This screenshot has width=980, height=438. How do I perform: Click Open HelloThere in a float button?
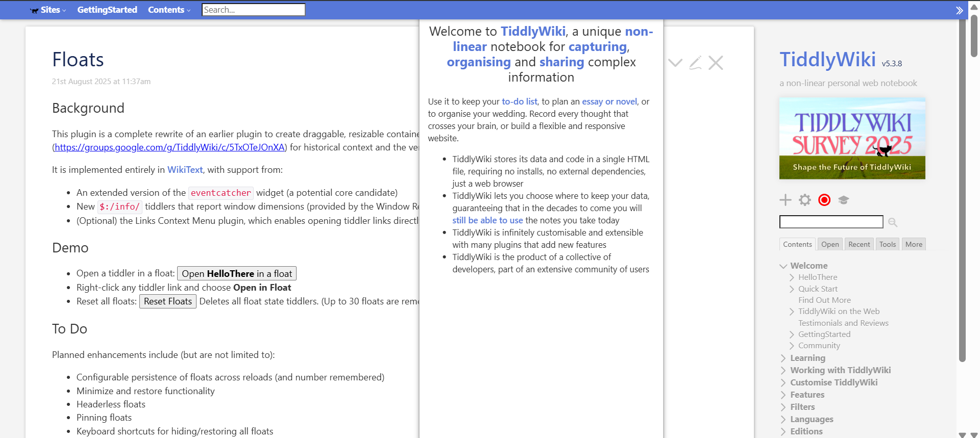tap(237, 274)
